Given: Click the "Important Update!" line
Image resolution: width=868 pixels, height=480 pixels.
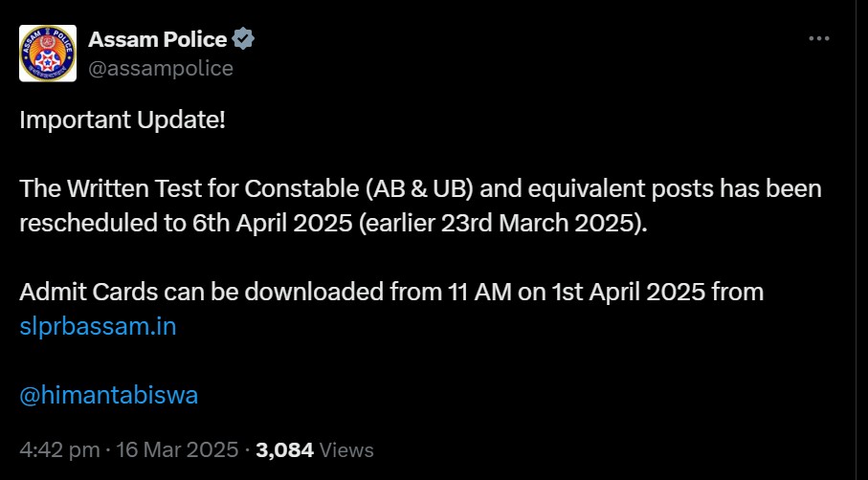Looking at the screenshot, I should (122, 121).
